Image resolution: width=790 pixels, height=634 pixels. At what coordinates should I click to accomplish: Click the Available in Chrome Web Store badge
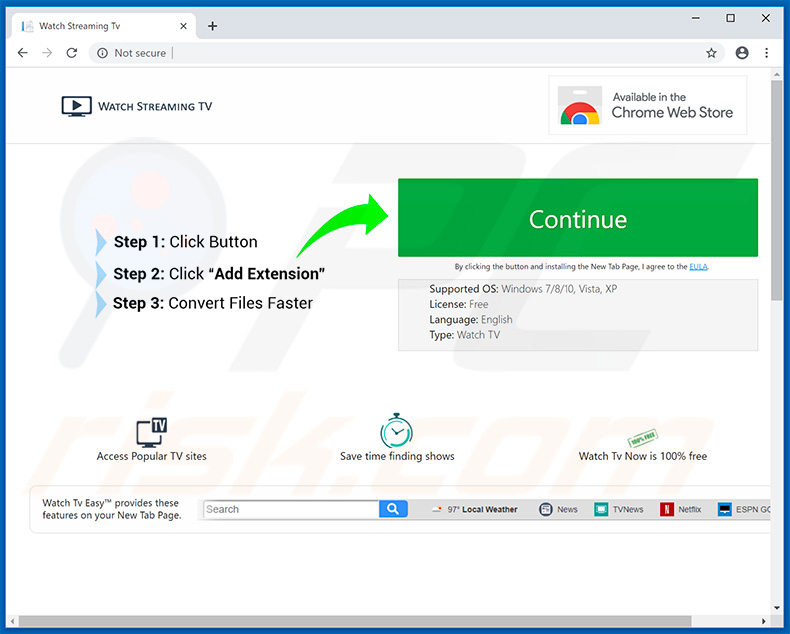coord(647,105)
